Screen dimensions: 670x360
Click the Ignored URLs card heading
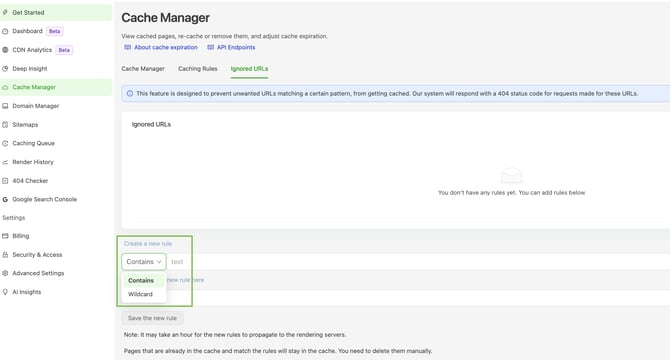pyautogui.click(x=151, y=124)
